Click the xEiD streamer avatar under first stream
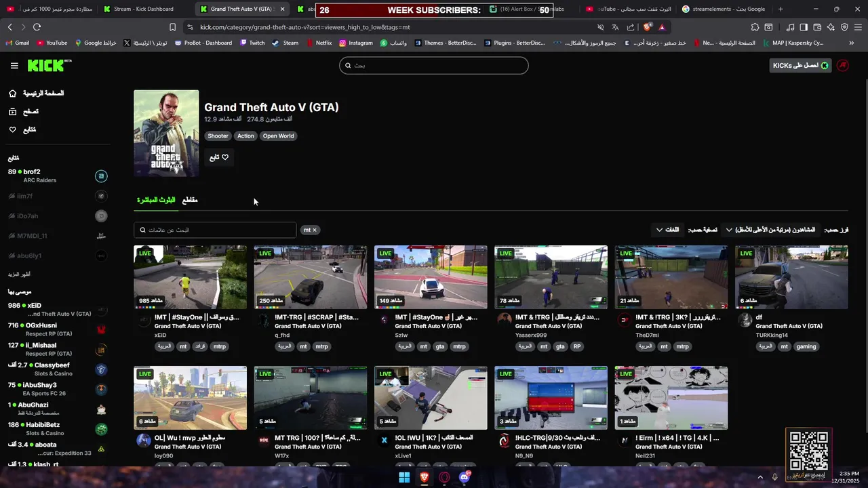The image size is (868, 488). 143,320
